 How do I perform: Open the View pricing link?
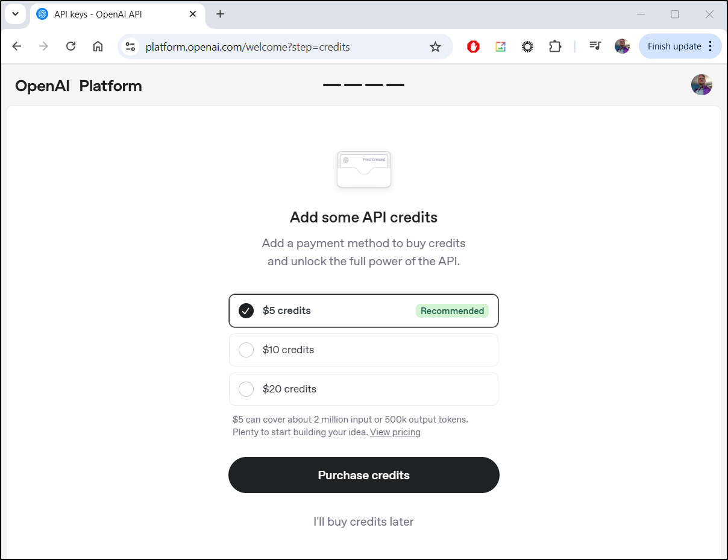pos(395,432)
